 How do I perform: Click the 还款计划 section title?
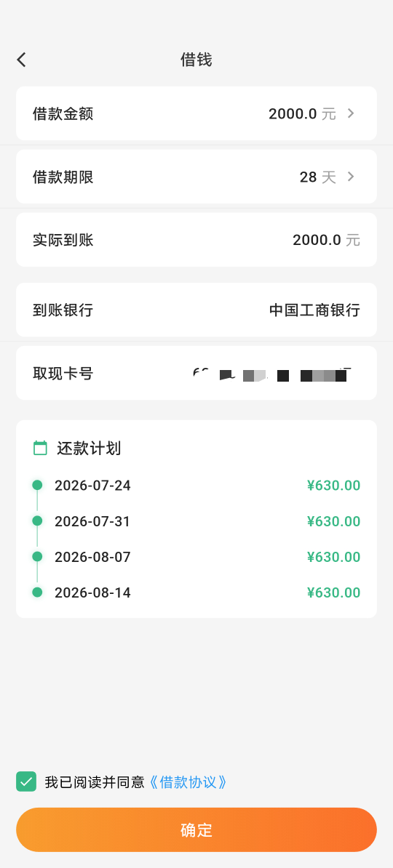(x=89, y=448)
